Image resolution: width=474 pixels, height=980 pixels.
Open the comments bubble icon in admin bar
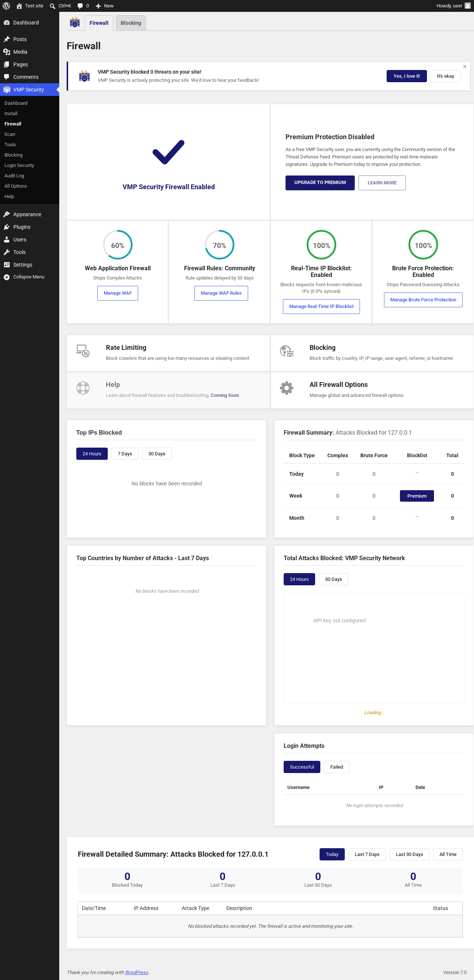tap(80, 6)
